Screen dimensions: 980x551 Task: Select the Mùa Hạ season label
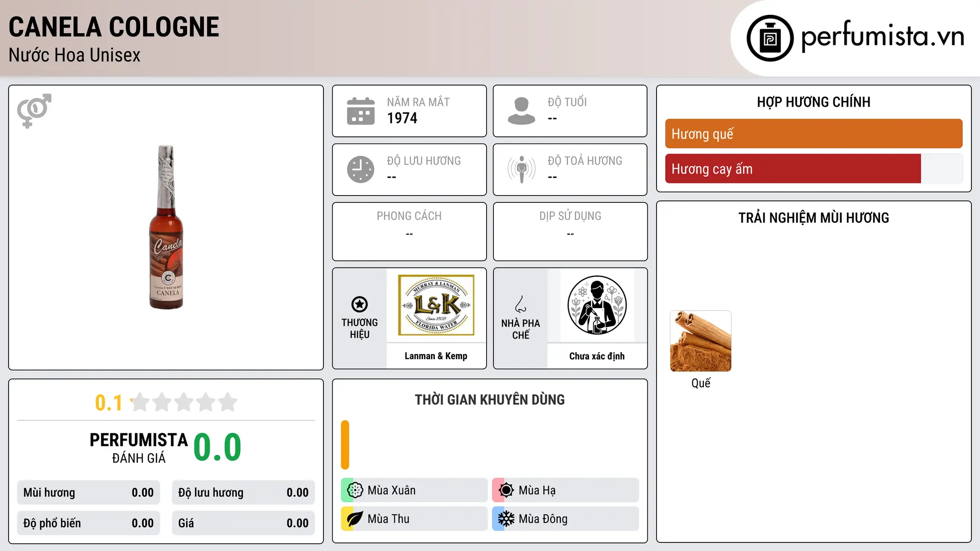(x=537, y=490)
